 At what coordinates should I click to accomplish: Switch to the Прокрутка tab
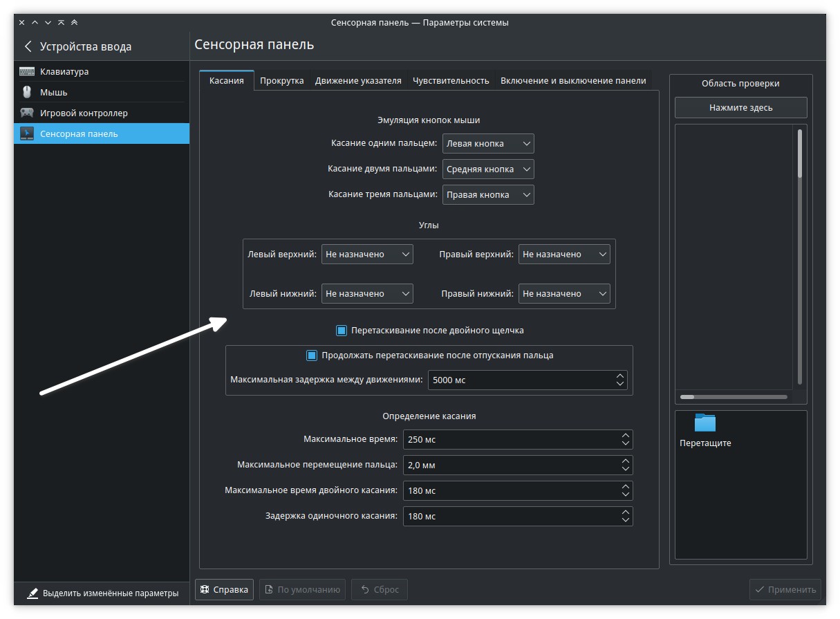281,80
